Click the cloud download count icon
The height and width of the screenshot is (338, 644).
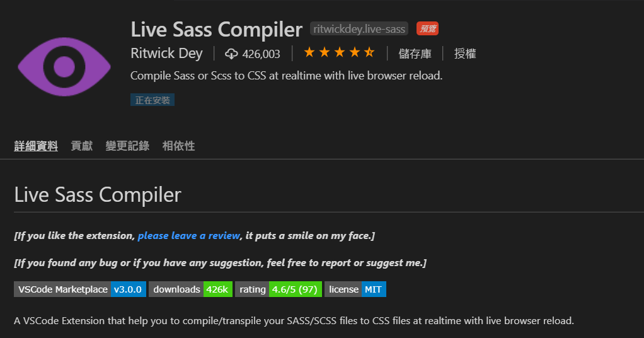[x=231, y=54]
